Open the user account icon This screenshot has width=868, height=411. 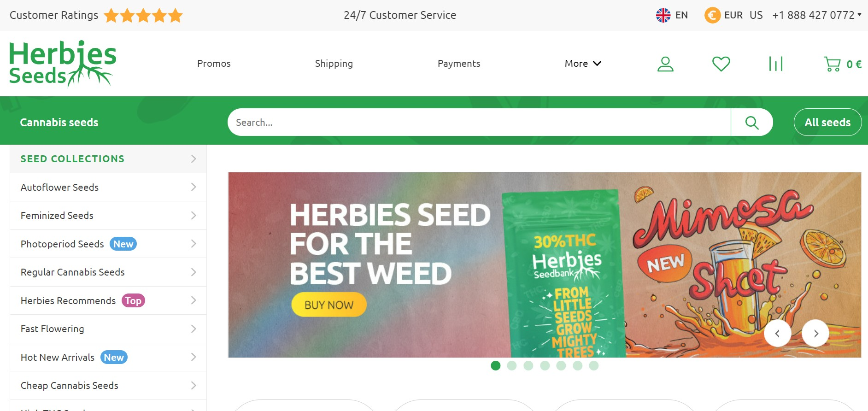(665, 64)
